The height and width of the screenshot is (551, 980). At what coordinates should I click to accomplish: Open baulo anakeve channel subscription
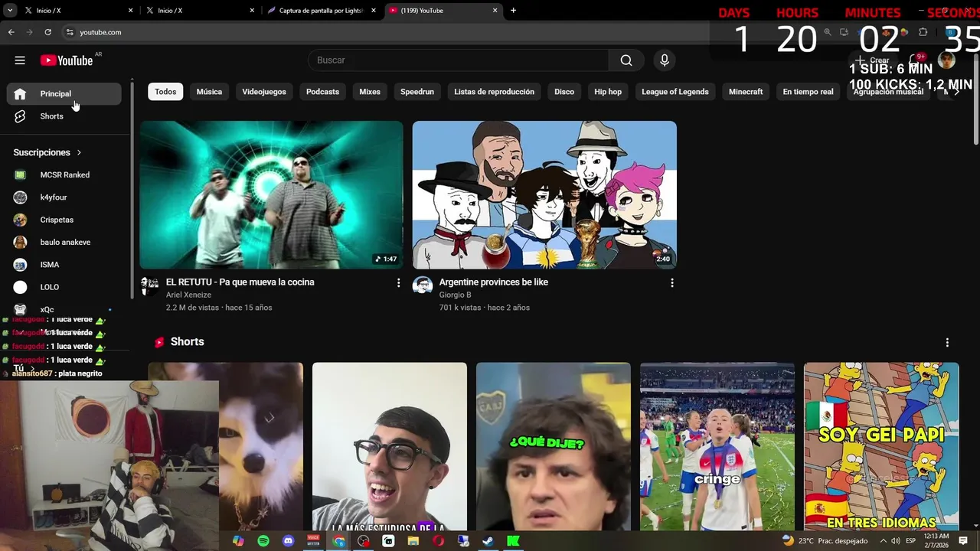click(64, 242)
